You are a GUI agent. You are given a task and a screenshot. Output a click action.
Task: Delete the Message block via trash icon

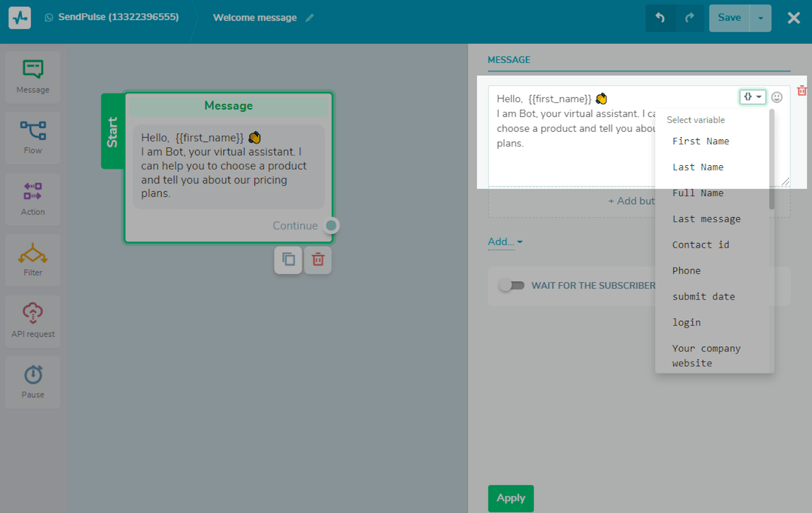click(318, 260)
